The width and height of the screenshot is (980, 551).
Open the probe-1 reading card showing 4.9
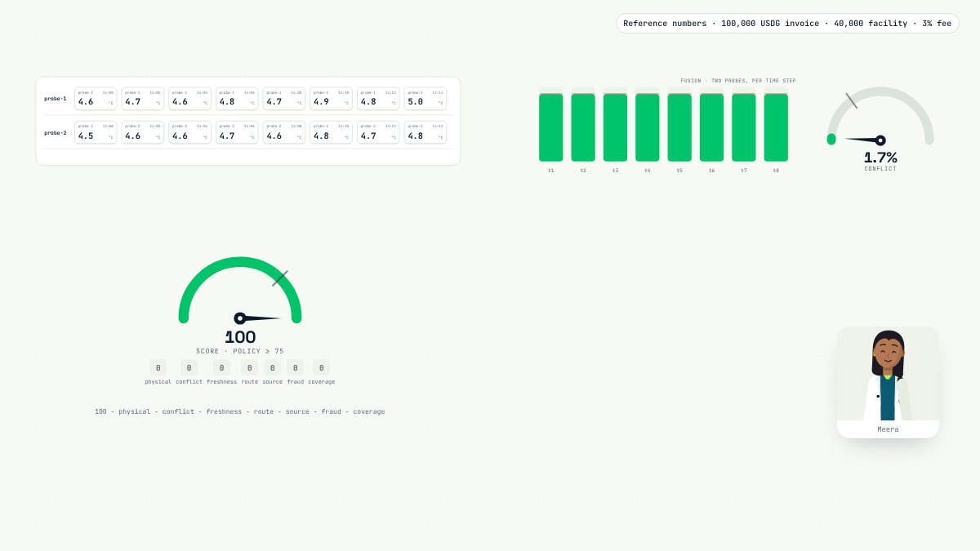331,99
